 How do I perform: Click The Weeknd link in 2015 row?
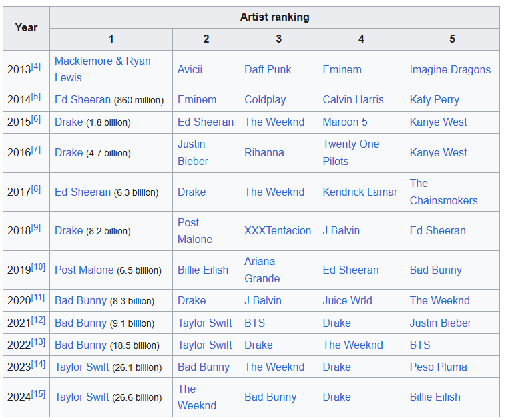coord(274,122)
